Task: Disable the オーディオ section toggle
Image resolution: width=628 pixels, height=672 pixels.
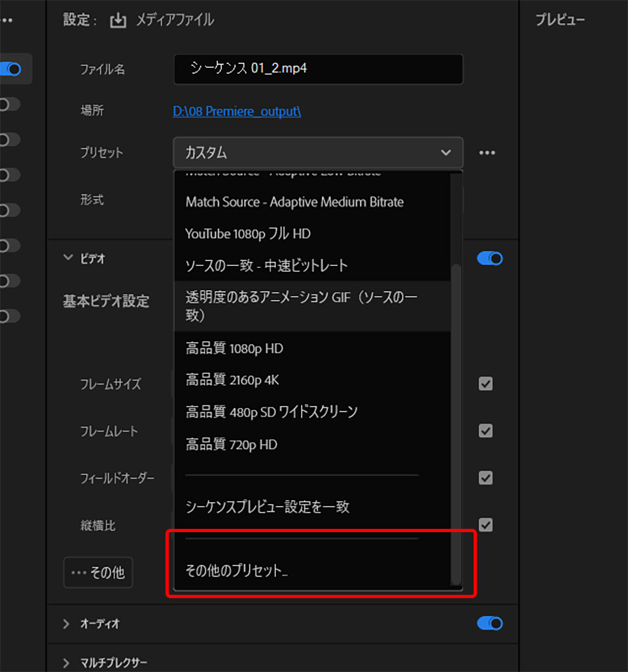Action: [x=489, y=624]
